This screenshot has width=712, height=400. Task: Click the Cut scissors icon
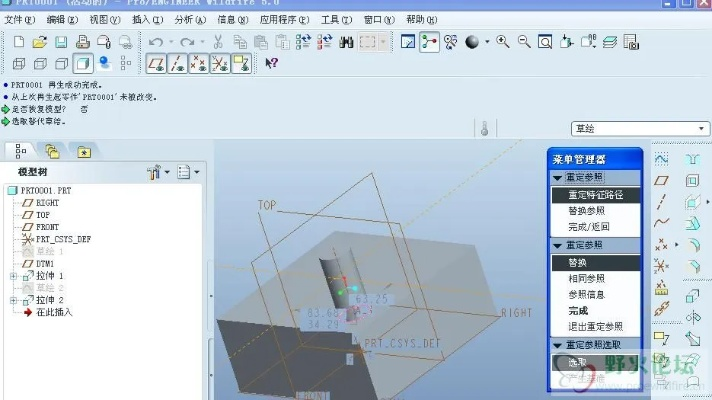pyautogui.click(x=217, y=42)
